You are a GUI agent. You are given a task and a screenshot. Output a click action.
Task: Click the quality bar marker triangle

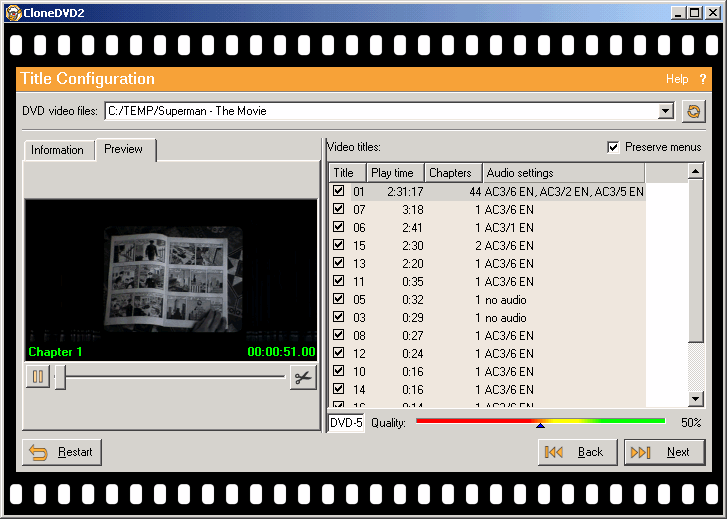click(x=540, y=425)
